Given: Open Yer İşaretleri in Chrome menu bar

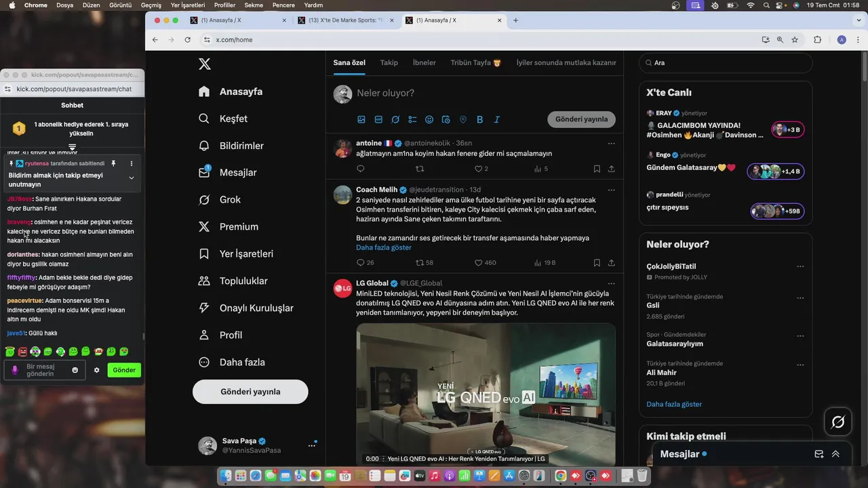Looking at the screenshot, I should coord(188,5).
